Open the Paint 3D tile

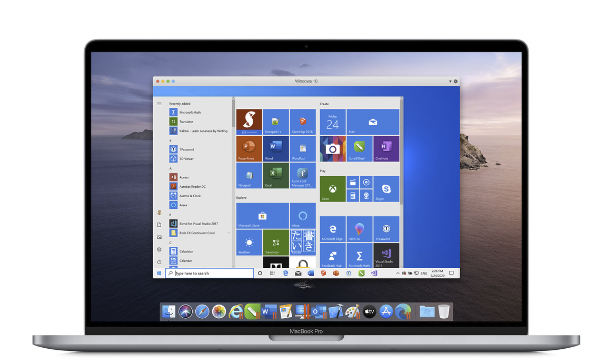coord(359,229)
